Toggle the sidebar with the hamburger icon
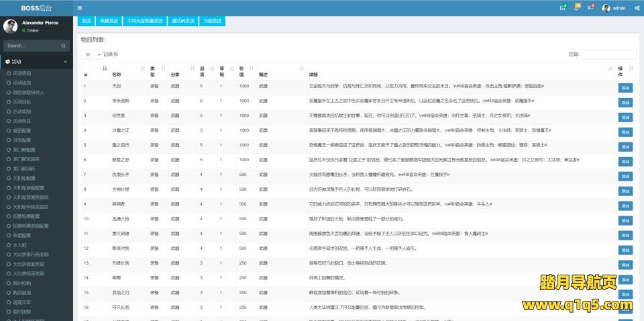Image resolution: width=644 pixels, height=321 pixels. (x=80, y=8)
